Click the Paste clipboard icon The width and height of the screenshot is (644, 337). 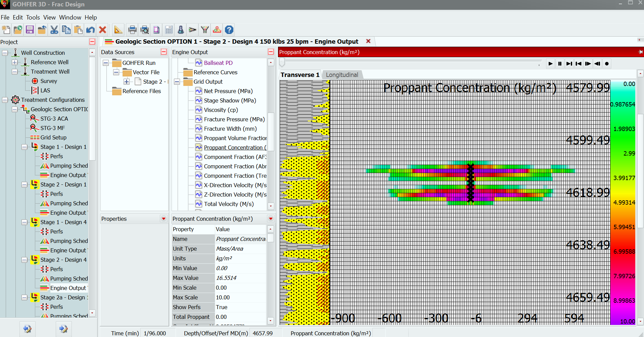click(78, 30)
